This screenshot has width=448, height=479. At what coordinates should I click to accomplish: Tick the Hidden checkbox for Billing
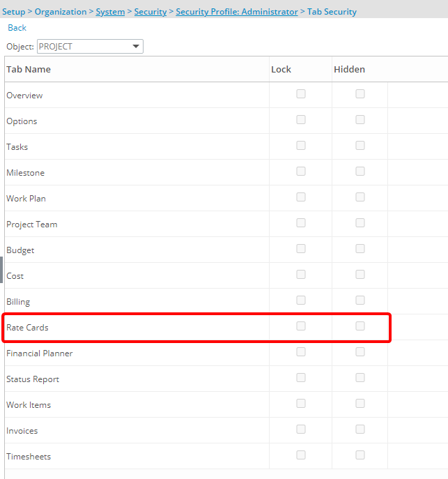(360, 301)
